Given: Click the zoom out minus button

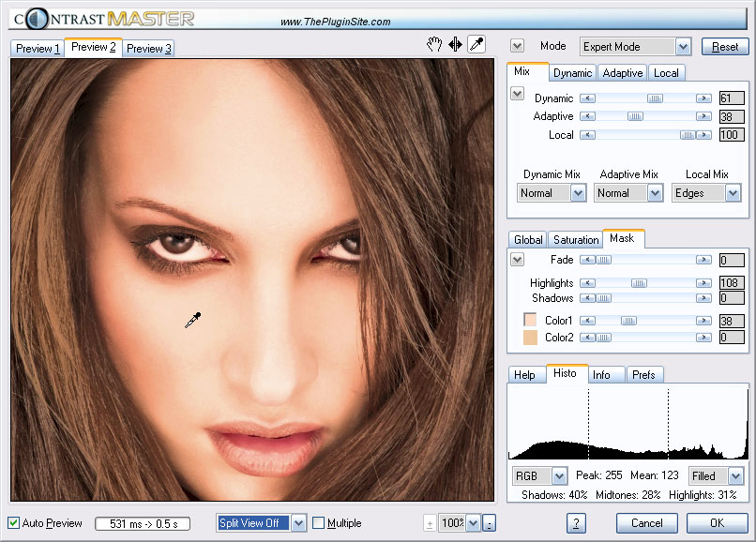Looking at the screenshot, I should pos(489,523).
